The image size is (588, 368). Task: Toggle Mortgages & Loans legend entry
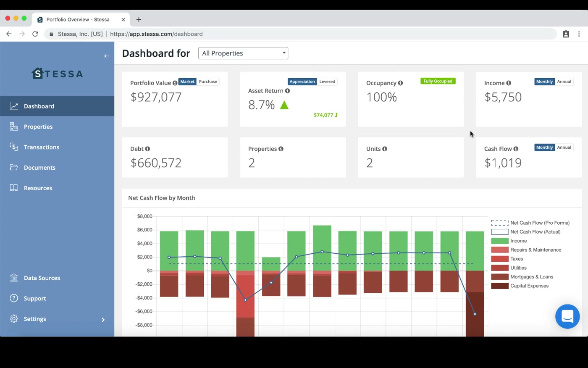pyautogui.click(x=522, y=277)
